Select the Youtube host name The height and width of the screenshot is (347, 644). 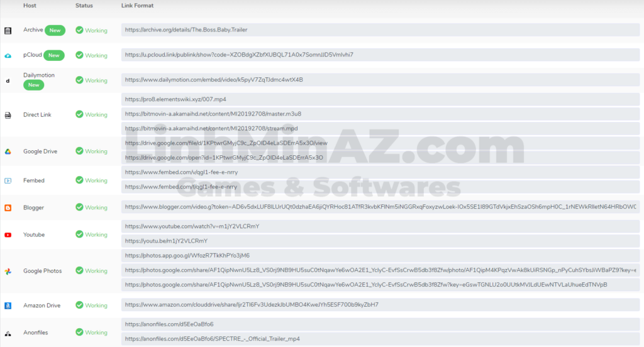pos(34,235)
